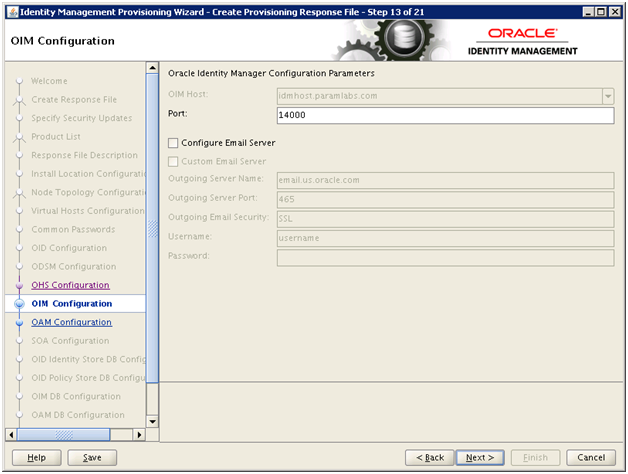Click the Save button

[92, 458]
